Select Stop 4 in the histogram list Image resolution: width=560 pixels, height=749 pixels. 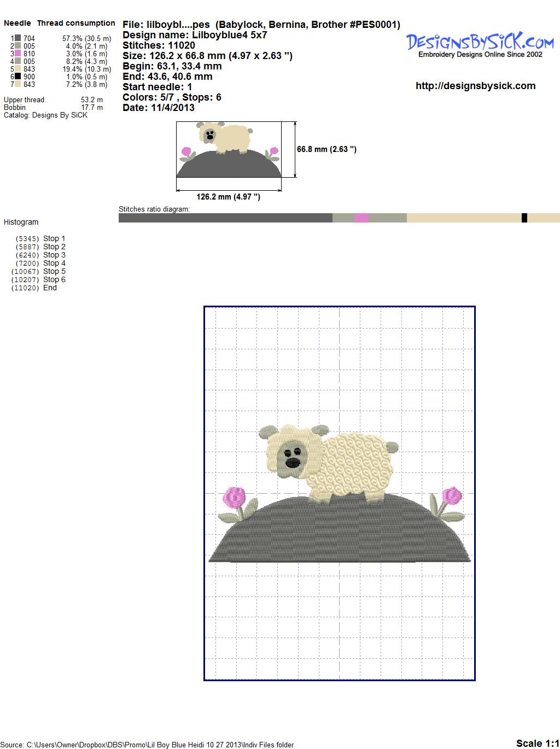coord(54,263)
